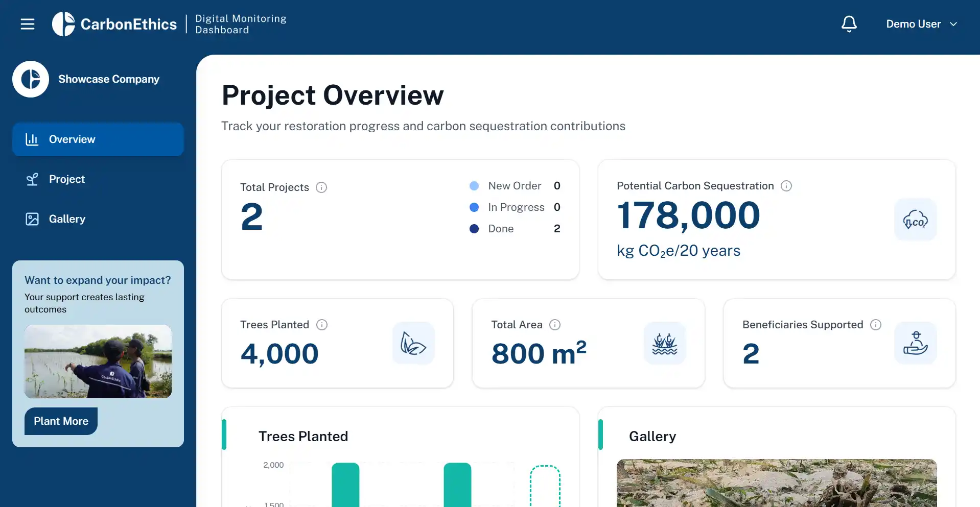980x507 pixels.
Task: Click the 'kg CO₂e/20 years' unit text
Action: pos(679,251)
